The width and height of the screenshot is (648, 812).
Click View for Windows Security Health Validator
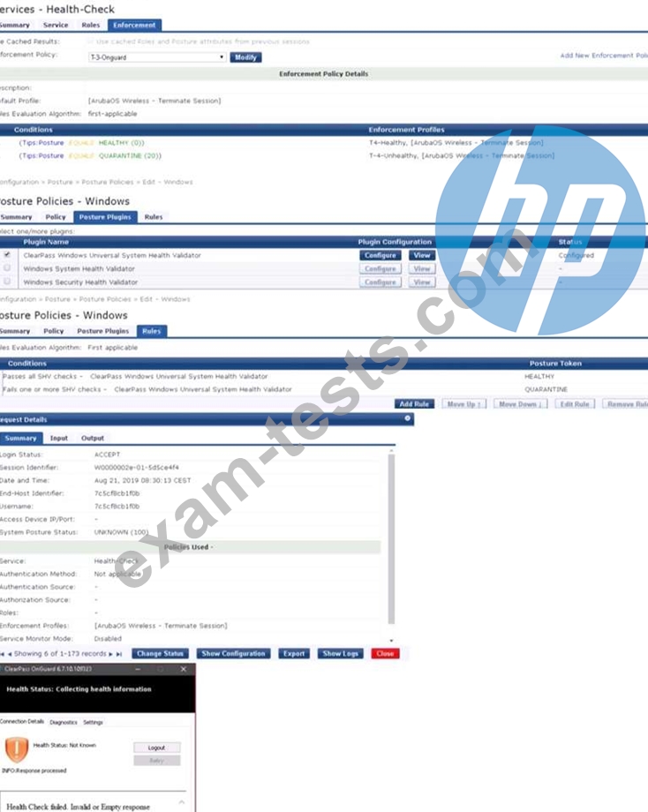(x=422, y=282)
